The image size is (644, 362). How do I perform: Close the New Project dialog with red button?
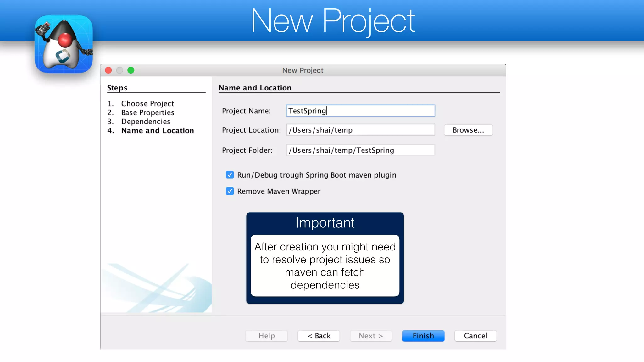point(108,70)
